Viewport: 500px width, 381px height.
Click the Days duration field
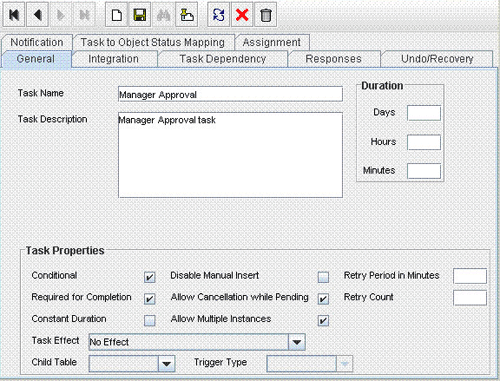pos(424,113)
